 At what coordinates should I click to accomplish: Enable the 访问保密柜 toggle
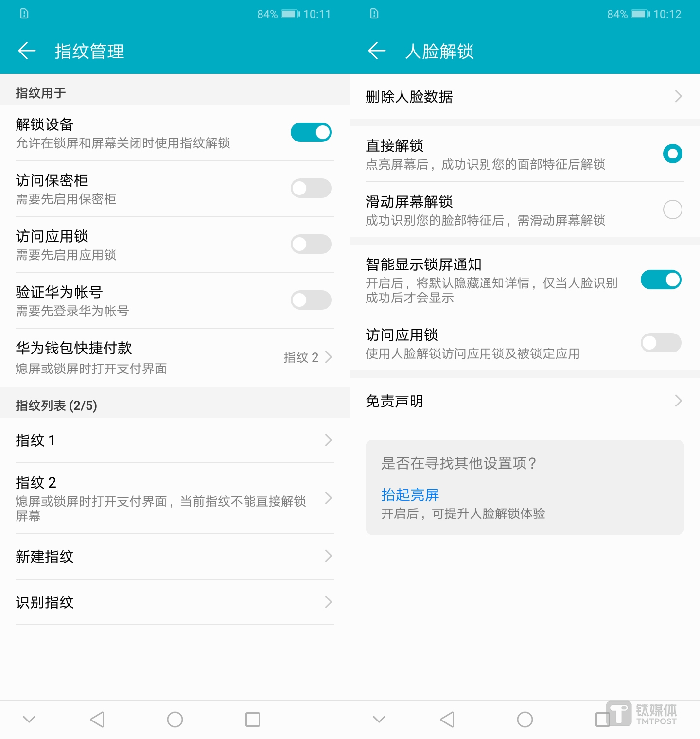coord(311,188)
